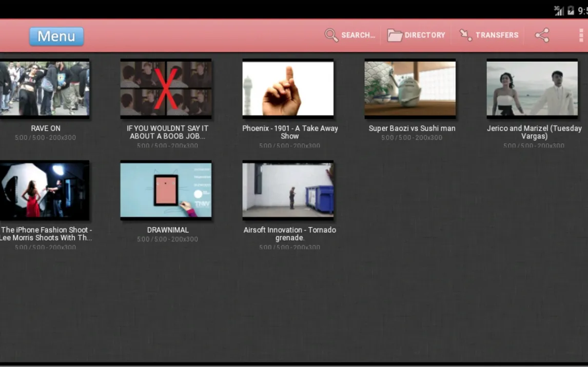This screenshot has width=588, height=367.
Task: Click the Directory folder icon
Action: pyautogui.click(x=395, y=35)
